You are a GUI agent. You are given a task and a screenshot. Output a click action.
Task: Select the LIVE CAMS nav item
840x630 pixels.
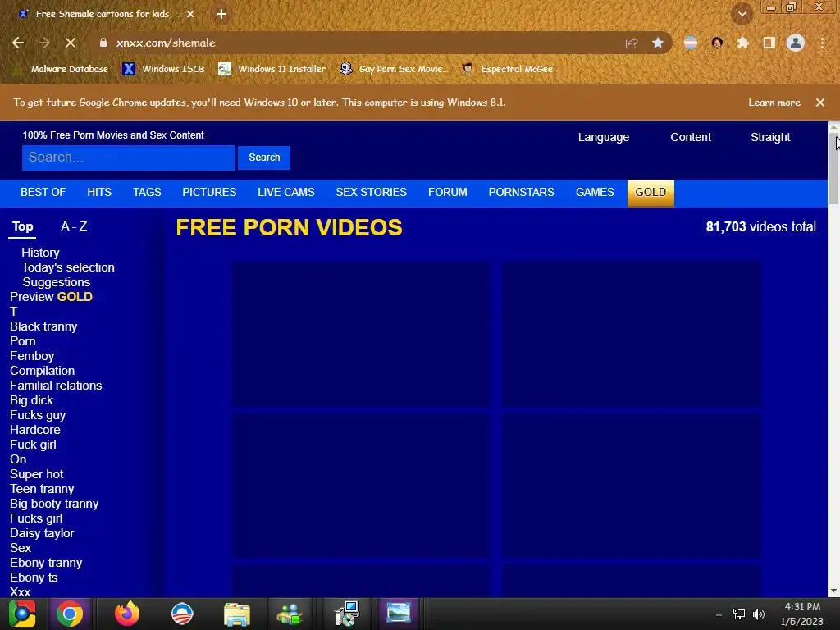click(x=286, y=192)
